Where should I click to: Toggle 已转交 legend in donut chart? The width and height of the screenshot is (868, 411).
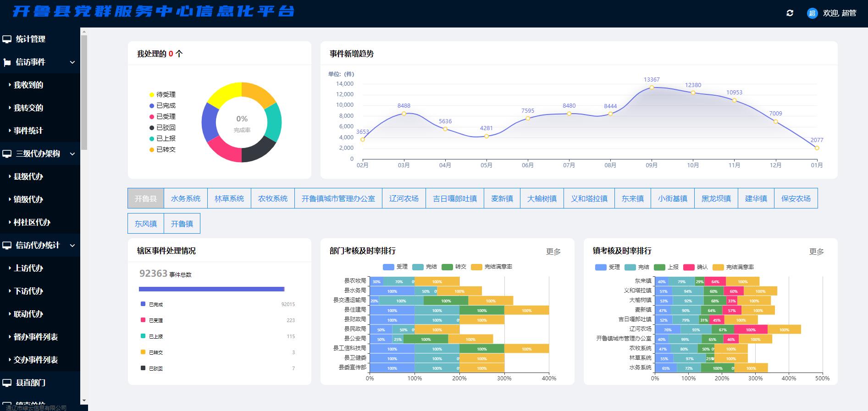pyautogui.click(x=162, y=149)
